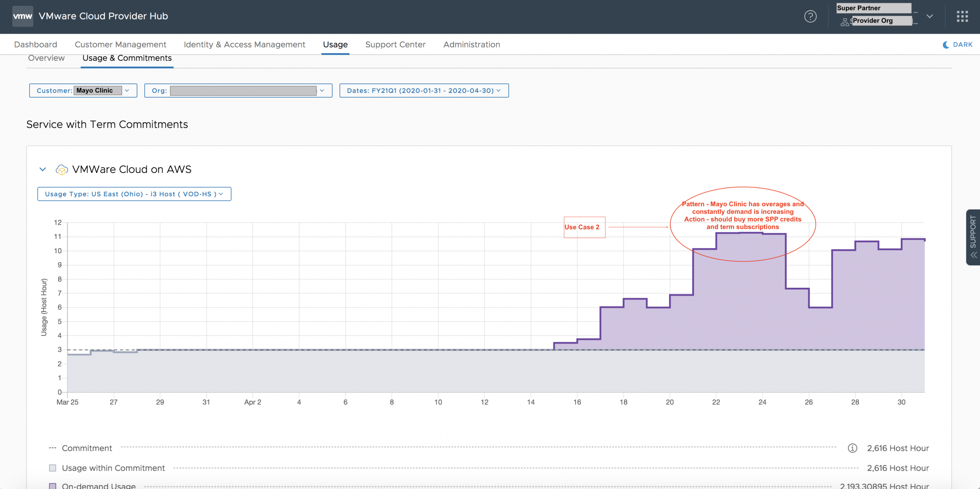
Task: Click the organization hierarchy icon near Provider Org
Action: (x=844, y=22)
